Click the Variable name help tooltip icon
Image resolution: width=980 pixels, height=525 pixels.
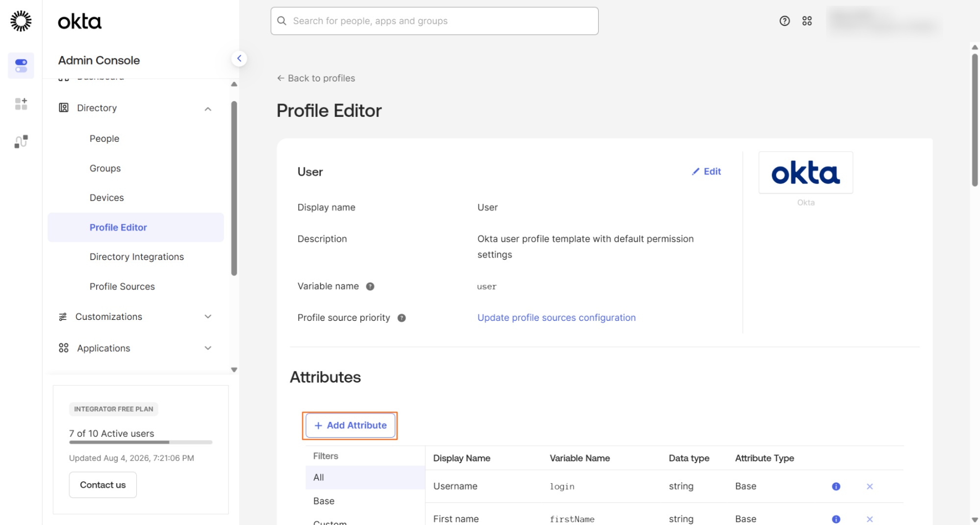coord(370,287)
